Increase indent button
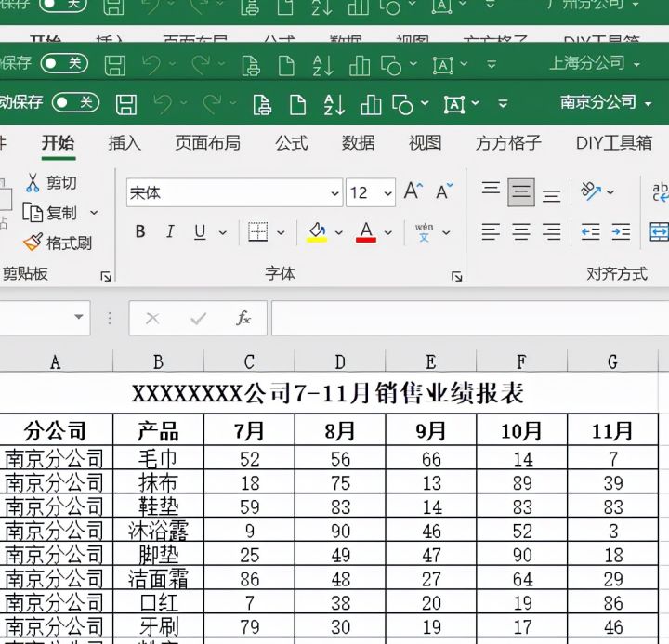Image resolution: width=669 pixels, height=644 pixels. click(621, 232)
